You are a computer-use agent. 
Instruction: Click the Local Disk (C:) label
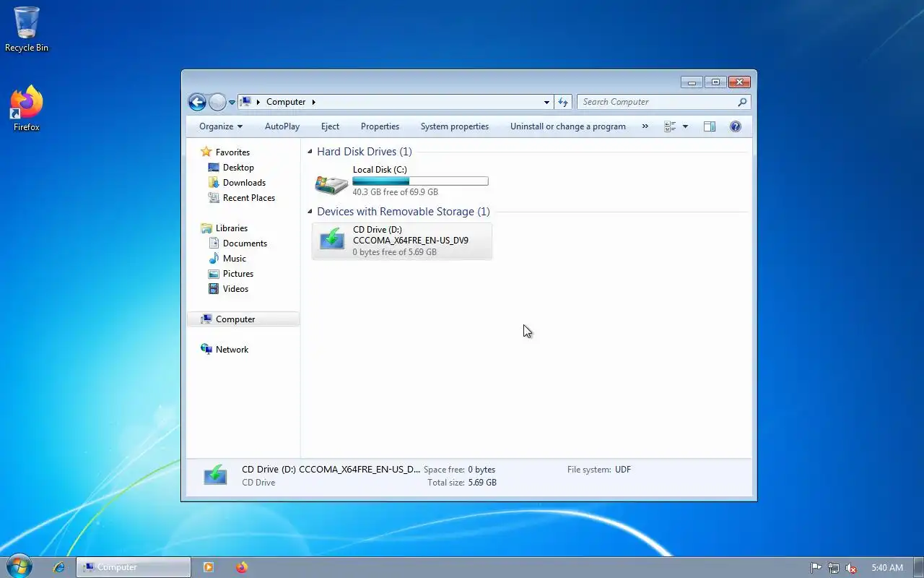point(380,170)
